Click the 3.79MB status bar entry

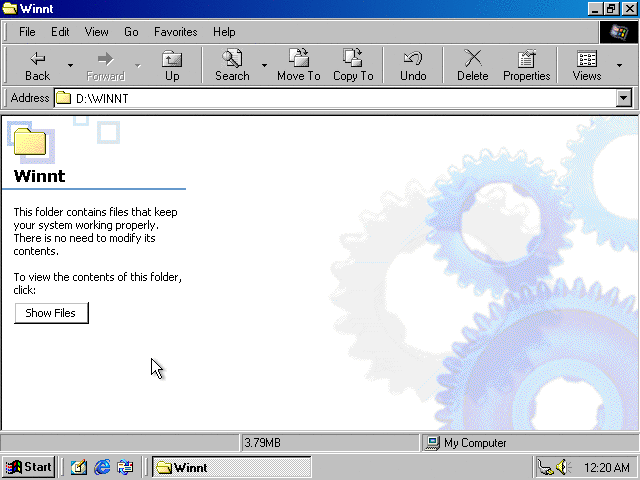click(x=329, y=443)
